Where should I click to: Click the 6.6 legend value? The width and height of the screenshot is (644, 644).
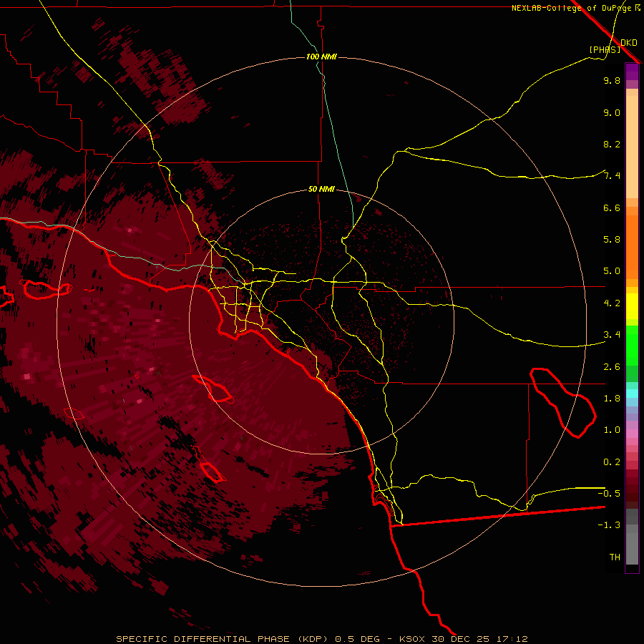612,208
